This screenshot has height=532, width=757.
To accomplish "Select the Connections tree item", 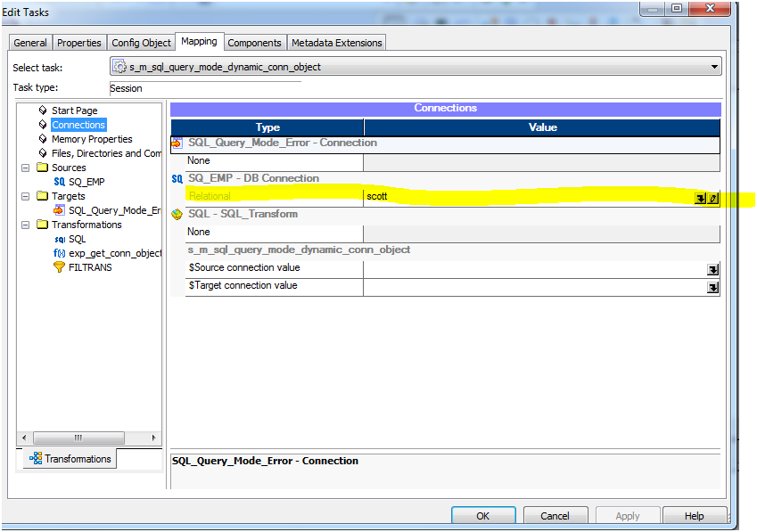I will [78, 124].
